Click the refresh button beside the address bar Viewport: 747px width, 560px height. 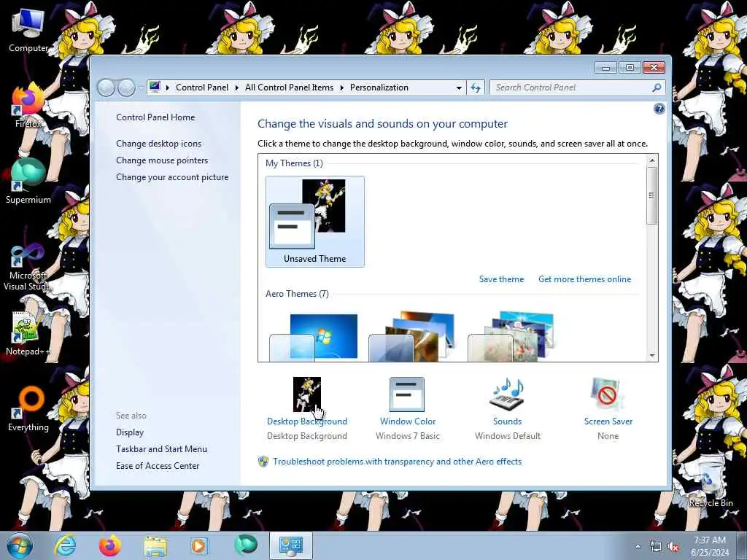point(476,87)
